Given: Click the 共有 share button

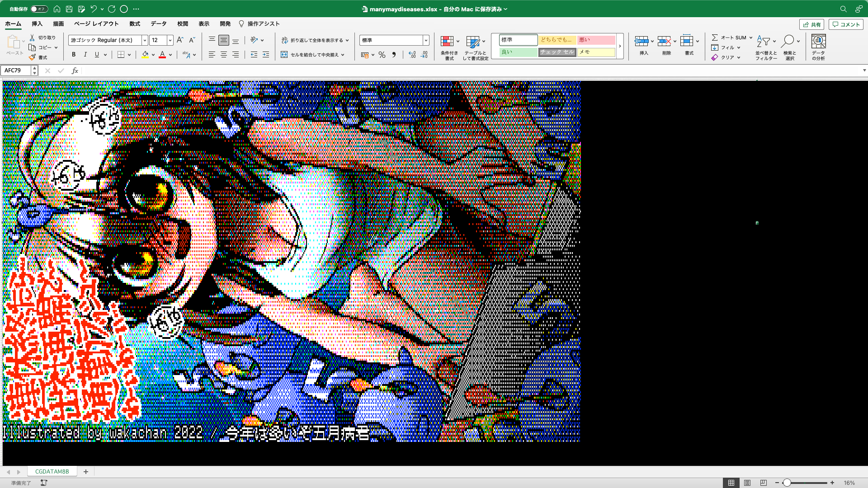Looking at the screenshot, I should [x=811, y=24].
